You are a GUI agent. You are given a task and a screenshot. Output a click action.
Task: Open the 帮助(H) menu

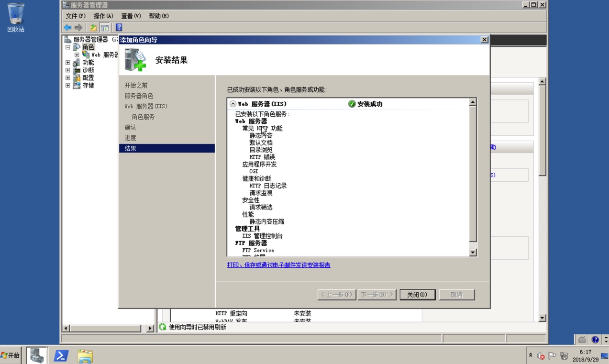click(x=159, y=16)
